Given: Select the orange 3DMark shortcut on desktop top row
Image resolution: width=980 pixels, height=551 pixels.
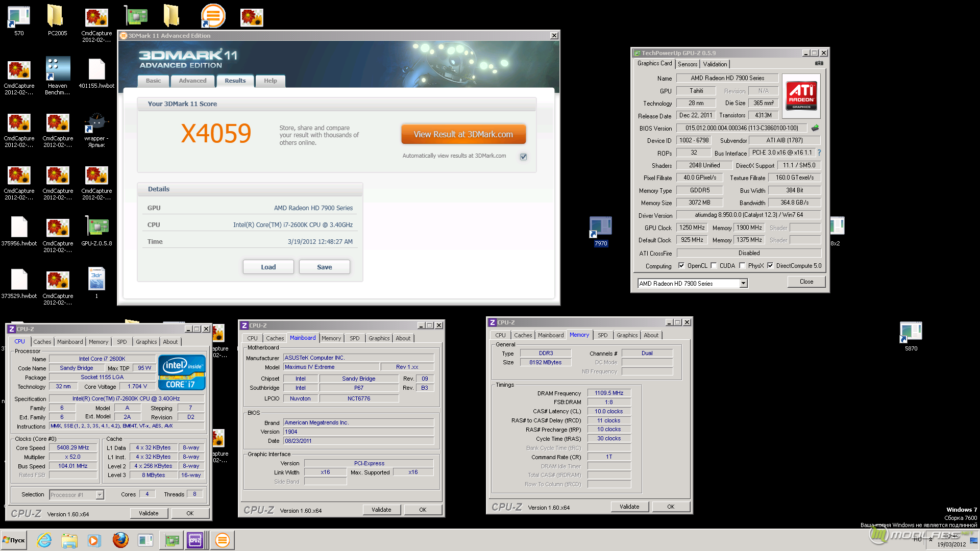Looking at the screenshot, I should (x=213, y=16).
